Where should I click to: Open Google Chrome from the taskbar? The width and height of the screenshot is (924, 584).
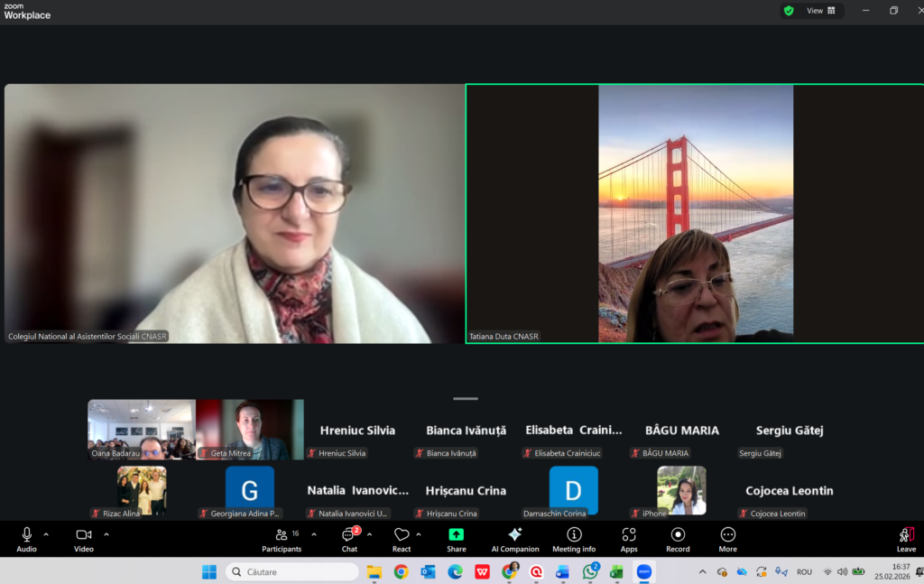(x=401, y=571)
